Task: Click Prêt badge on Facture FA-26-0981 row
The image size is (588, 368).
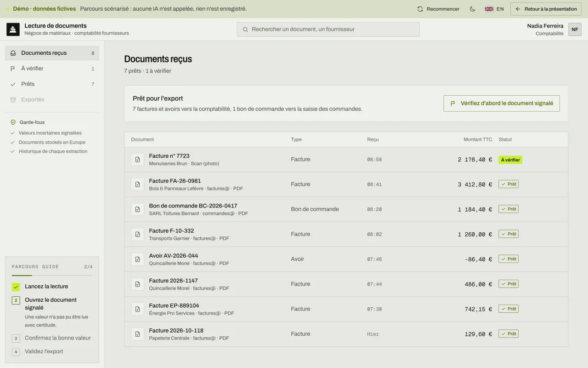Action: click(509, 184)
